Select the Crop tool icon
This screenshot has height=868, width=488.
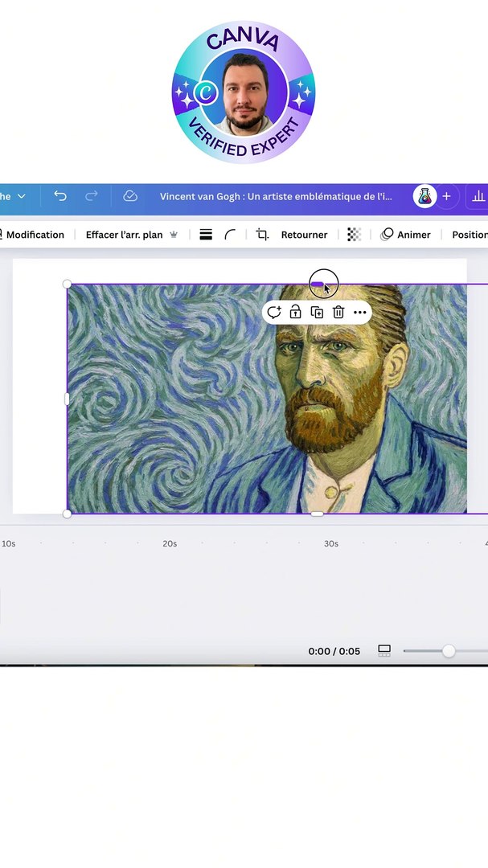tap(262, 235)
